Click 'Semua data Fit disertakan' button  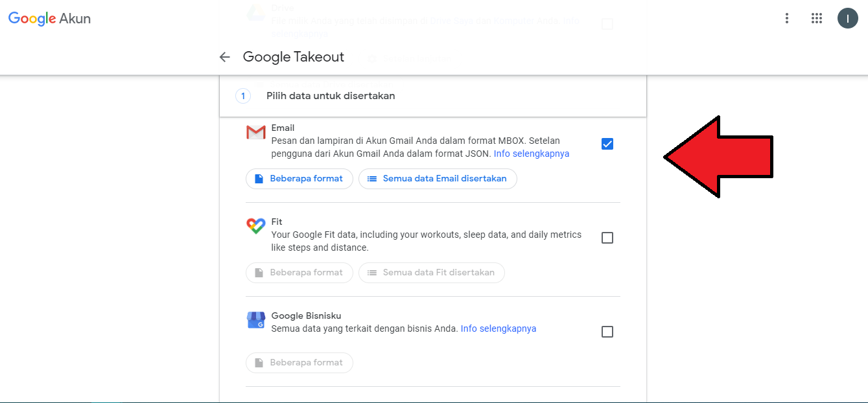431,273
